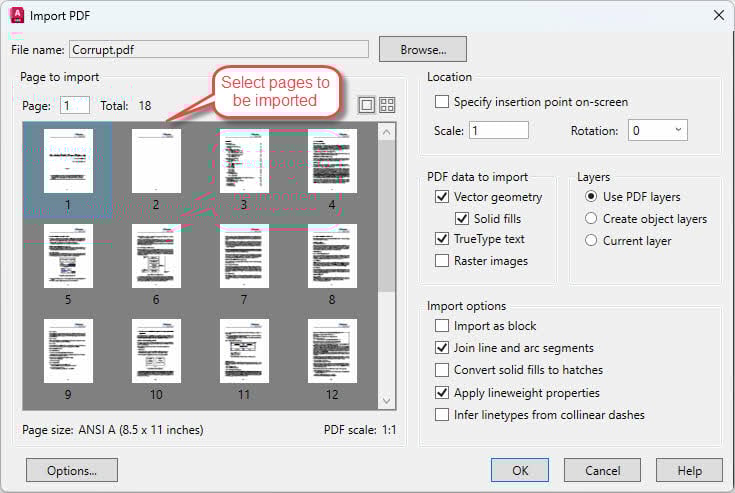This screenshot has width=735, height=493.
Task: Enable Infer linetypes from collinear dashes
Action: point(442,415)
